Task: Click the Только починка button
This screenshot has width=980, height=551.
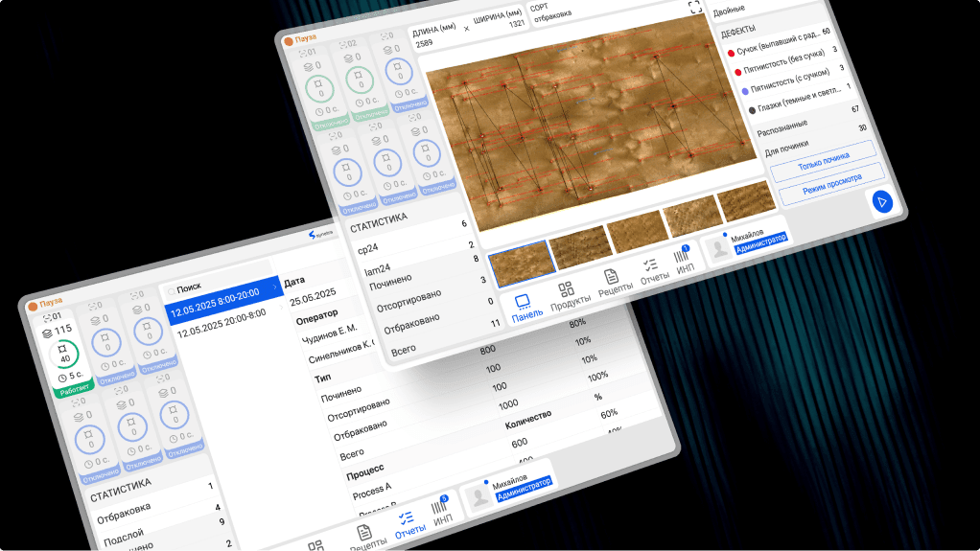Action: (824, 161)
